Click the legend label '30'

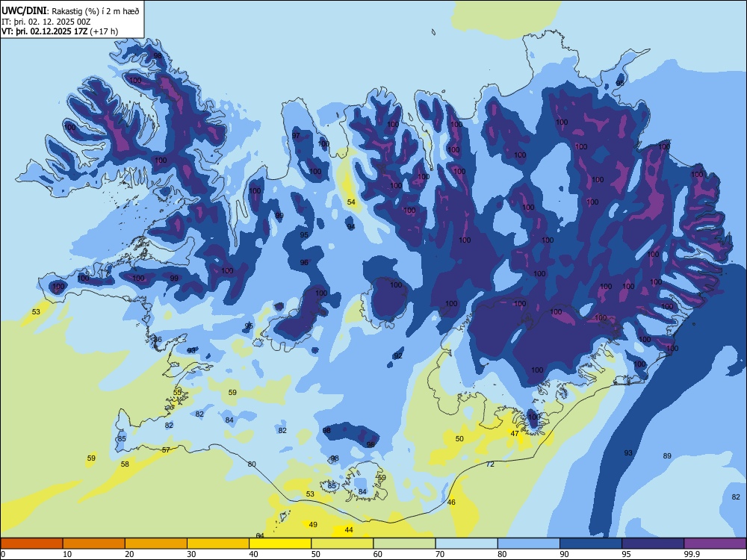point(191,554)
